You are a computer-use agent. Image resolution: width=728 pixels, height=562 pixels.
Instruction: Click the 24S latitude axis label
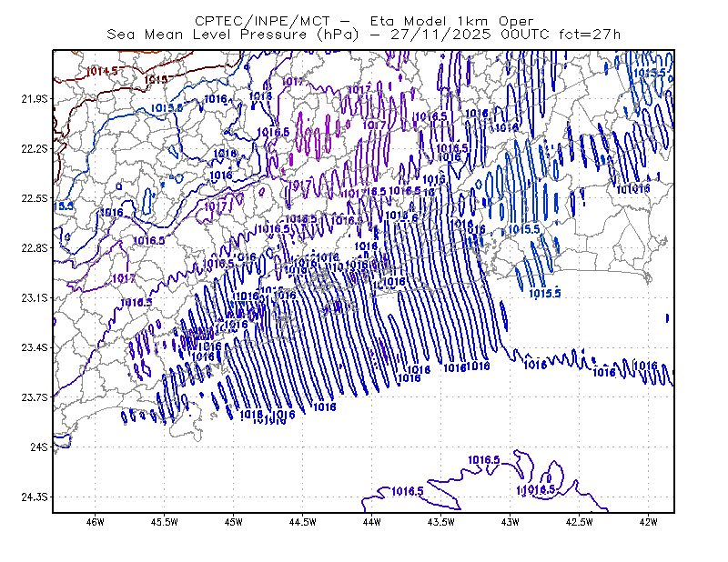click(x=39, y=447)
